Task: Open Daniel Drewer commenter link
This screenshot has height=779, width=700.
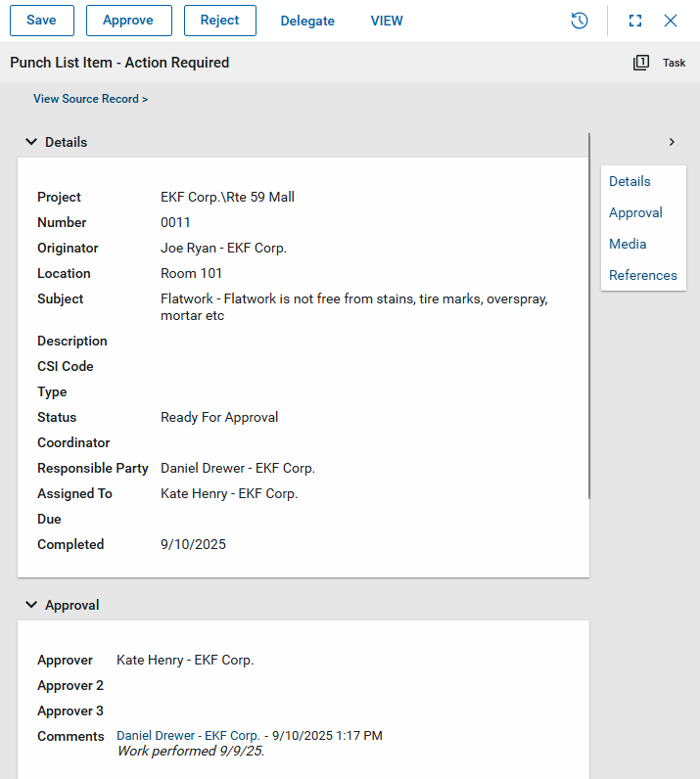Action: [x=188, y=735]
